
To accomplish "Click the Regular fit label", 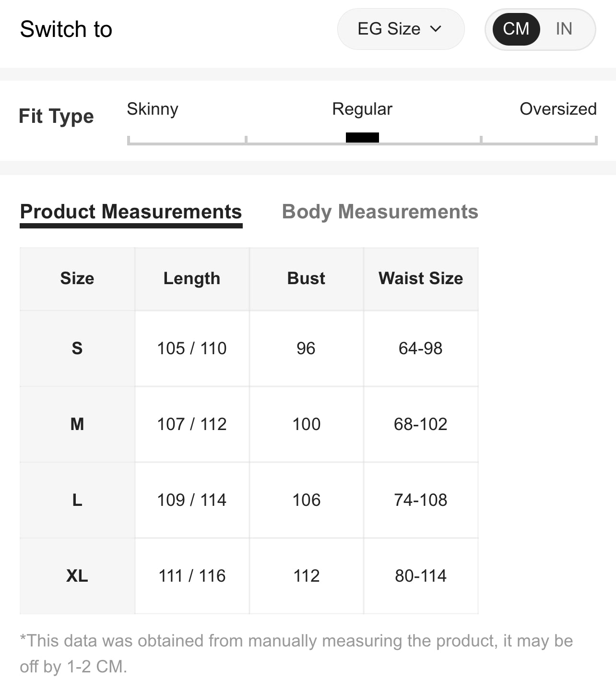I will point(362,109).
